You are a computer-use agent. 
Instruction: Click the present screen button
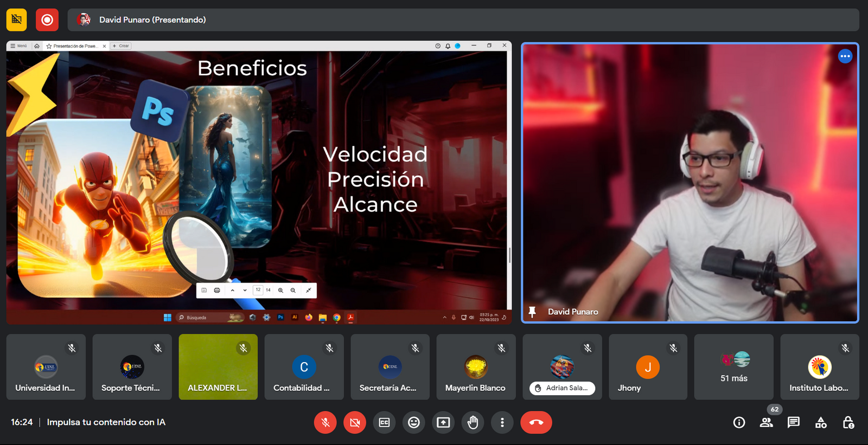click(443, 422)
